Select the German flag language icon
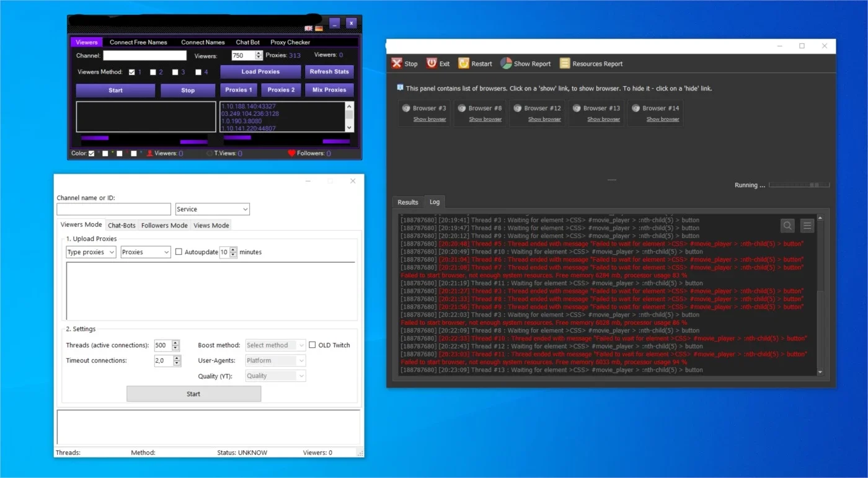The height and width of the screenshot is (478, 868). pos(319,28)
